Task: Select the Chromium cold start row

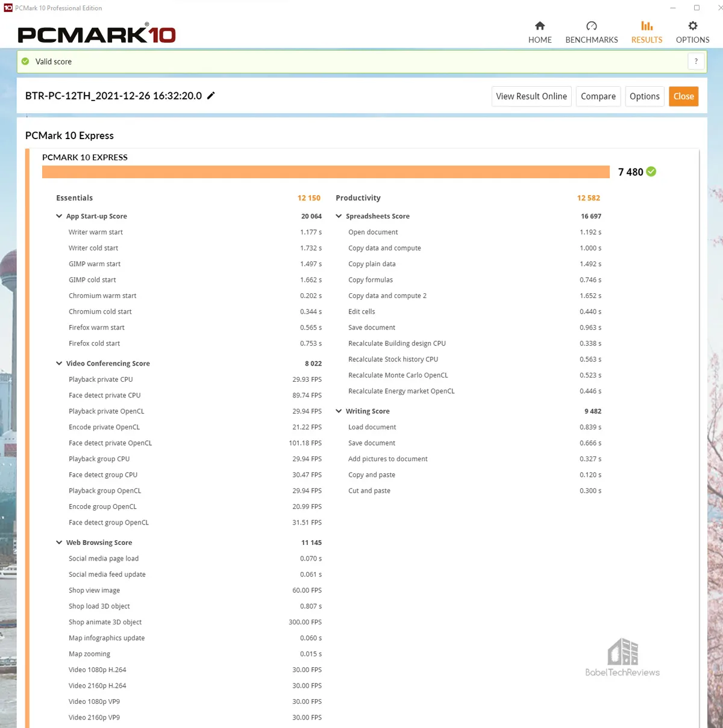Action: 195,312
